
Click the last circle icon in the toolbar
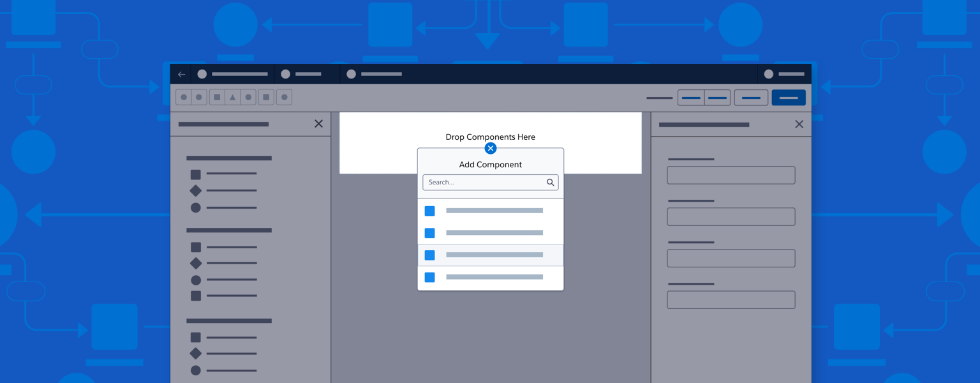pos(284,96)
